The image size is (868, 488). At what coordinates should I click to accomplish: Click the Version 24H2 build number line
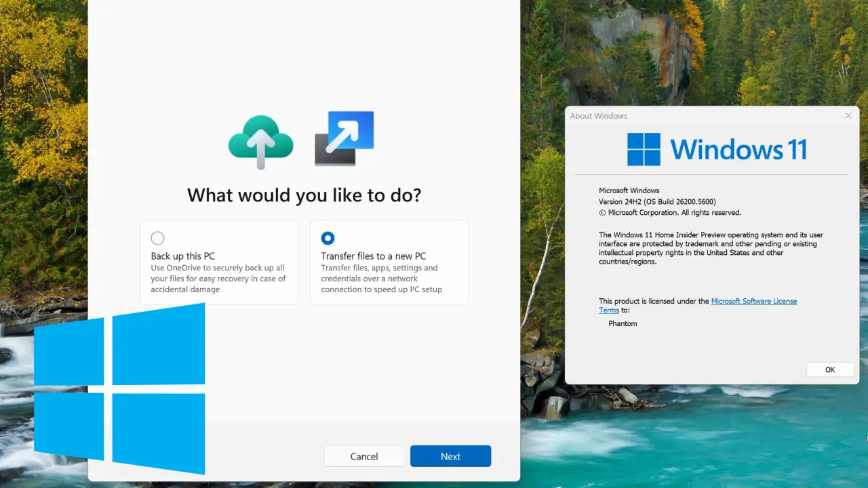coord(656,201)
